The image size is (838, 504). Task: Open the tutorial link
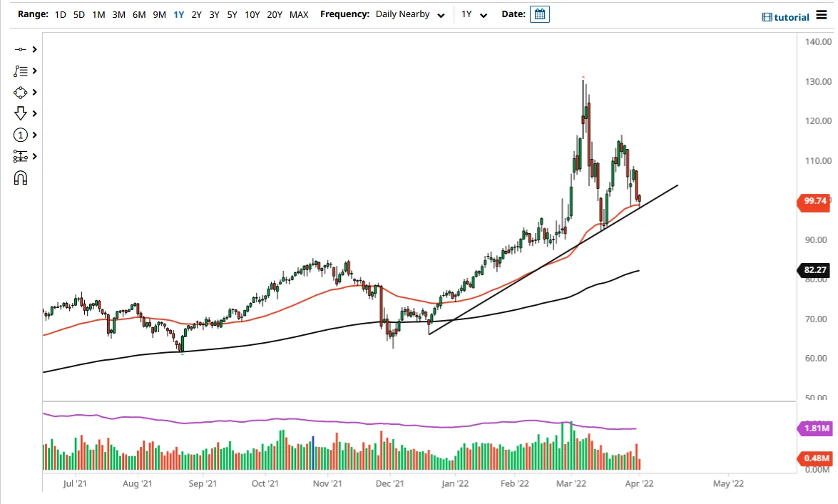coord(786,17)
